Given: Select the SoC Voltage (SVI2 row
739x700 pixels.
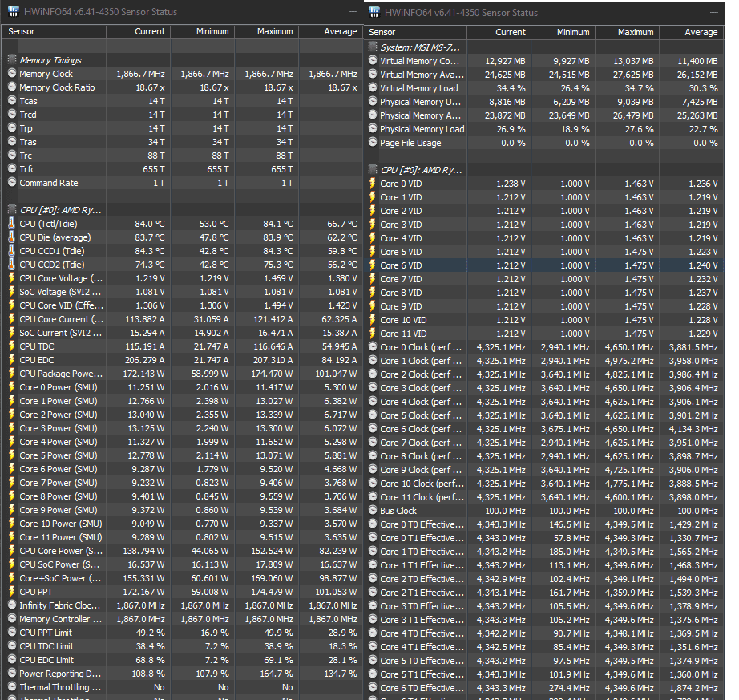Looking at the screenshot, I should 183,292.
